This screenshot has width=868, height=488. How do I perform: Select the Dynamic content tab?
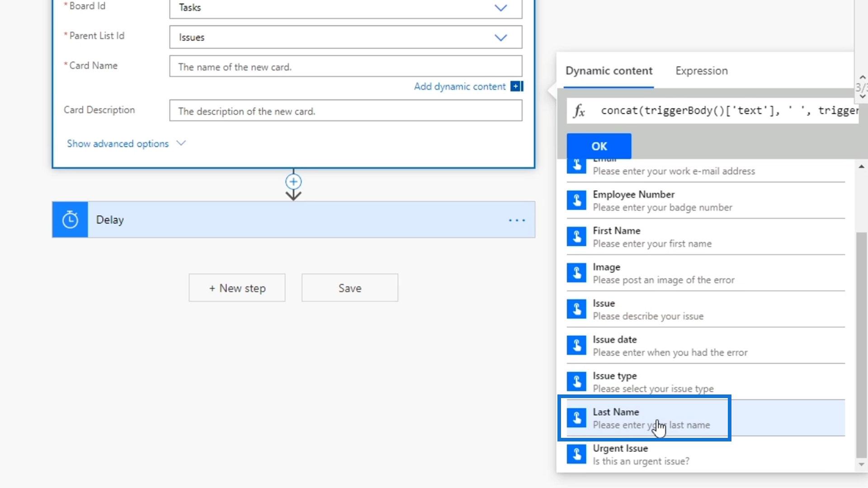(609, 71)
